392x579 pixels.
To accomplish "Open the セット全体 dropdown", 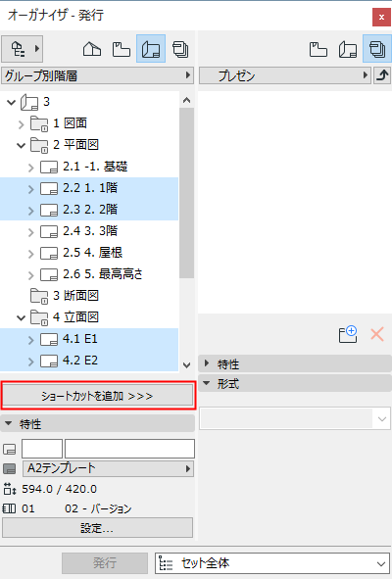I will coord(272,563).
